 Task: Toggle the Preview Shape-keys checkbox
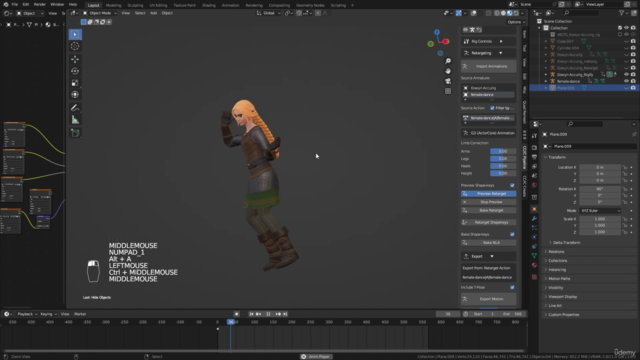[512, 185]
